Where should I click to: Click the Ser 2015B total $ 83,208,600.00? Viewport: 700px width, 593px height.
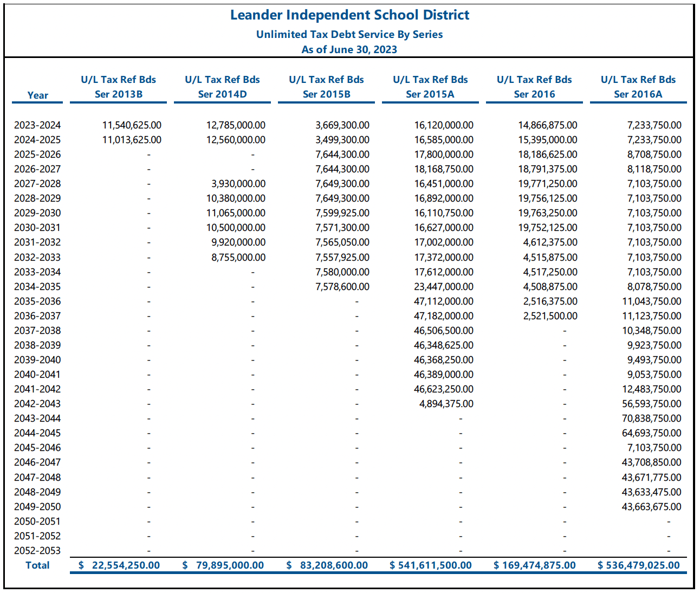[x=327, y=565]
